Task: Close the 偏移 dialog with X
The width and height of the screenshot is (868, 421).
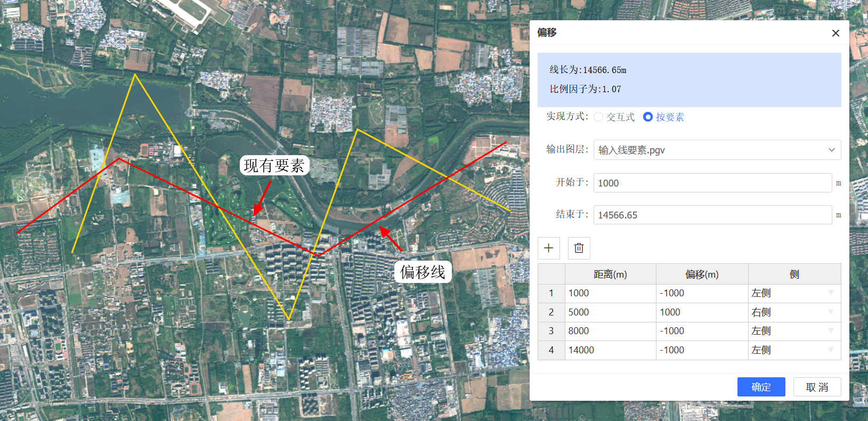Action: 835,33
